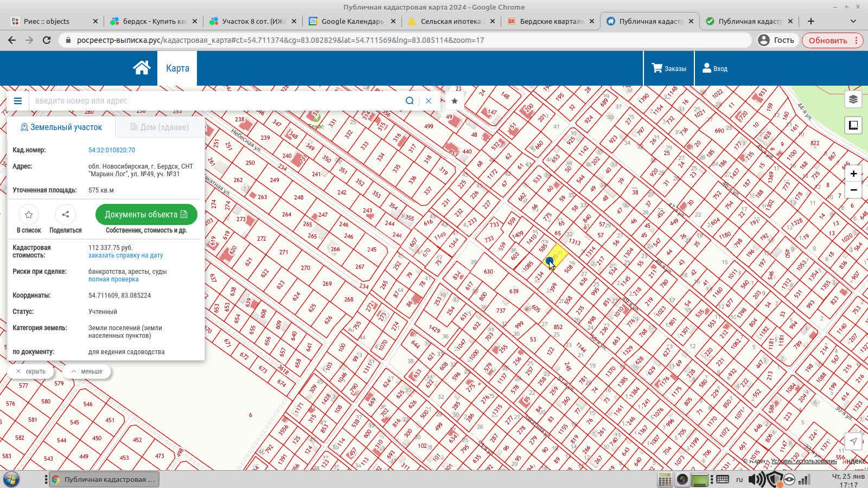Open the eye tray icon
This screenshot has height=488, width=868.
pyautogui.click(x=789, y=479)
